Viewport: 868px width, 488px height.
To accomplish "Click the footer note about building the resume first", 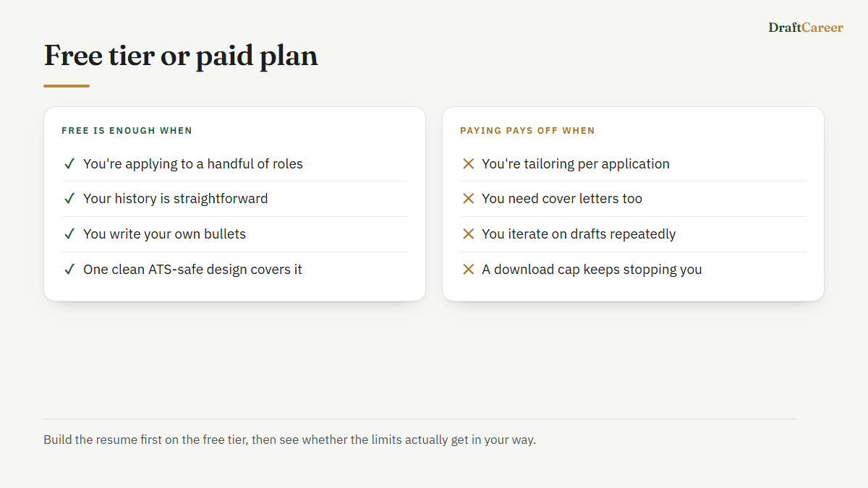I will tap(290, 440).
